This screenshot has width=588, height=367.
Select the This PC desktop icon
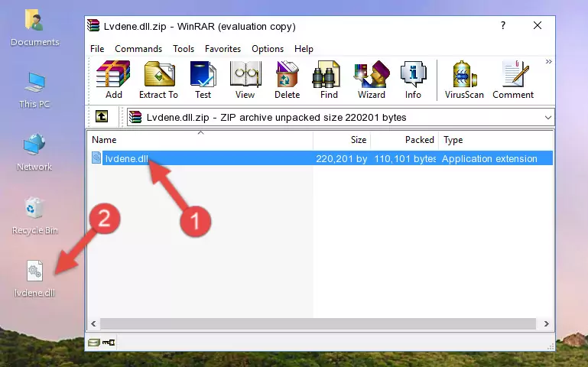(34, 90)
